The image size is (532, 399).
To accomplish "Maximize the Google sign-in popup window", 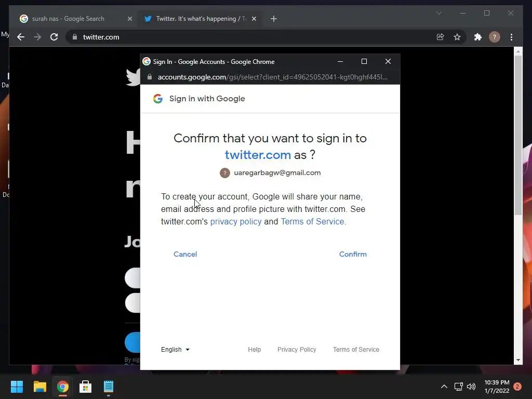I will click(364, 61).
